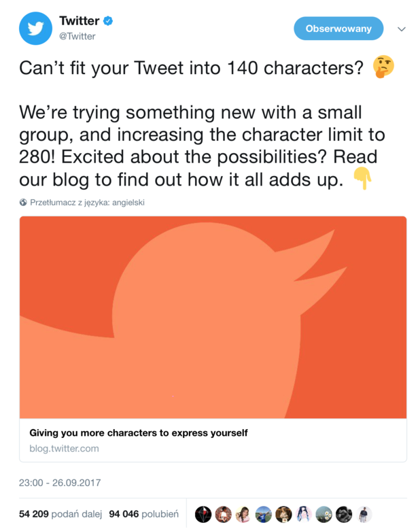Visit the blog.twitter.com link

click(x=64, y=448)
